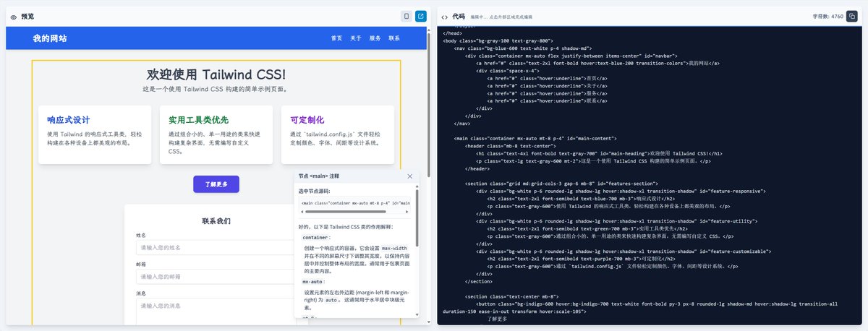Image resolution: width=868 pixels, height=331 pixels.
Task: Click the 预览 panel title
Action: point(27,16)
